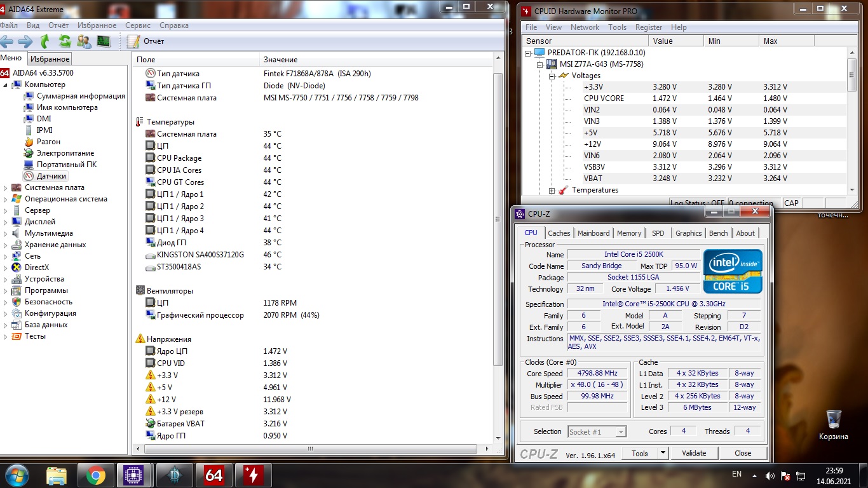Click the EN language indicator in the tray
Screen dimensions: 868x488
[x=737, y=474]
